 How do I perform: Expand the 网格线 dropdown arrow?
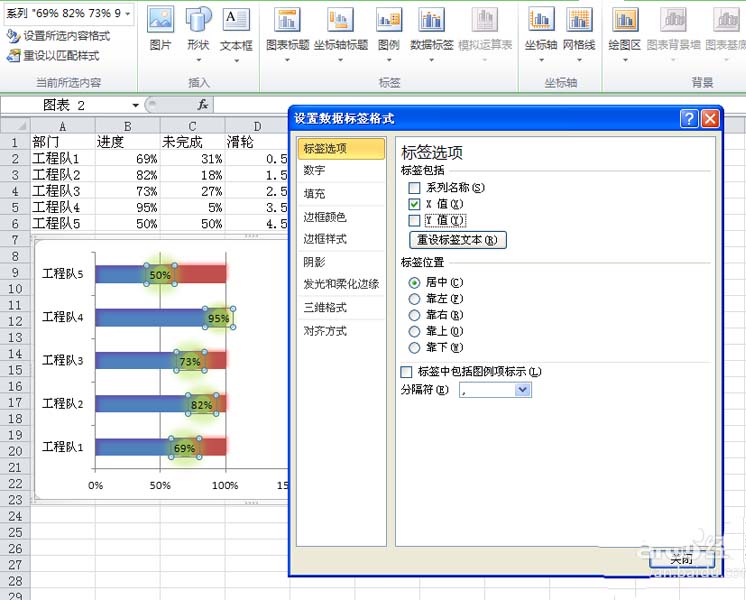click(x=579, y=60)
